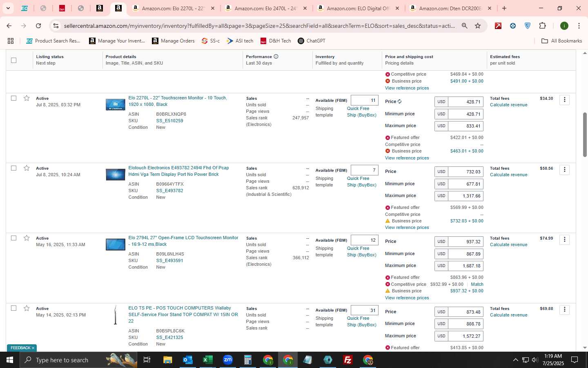Open Quick Free Ship template for Elo 2270L
588x368 pixels.
361,112
